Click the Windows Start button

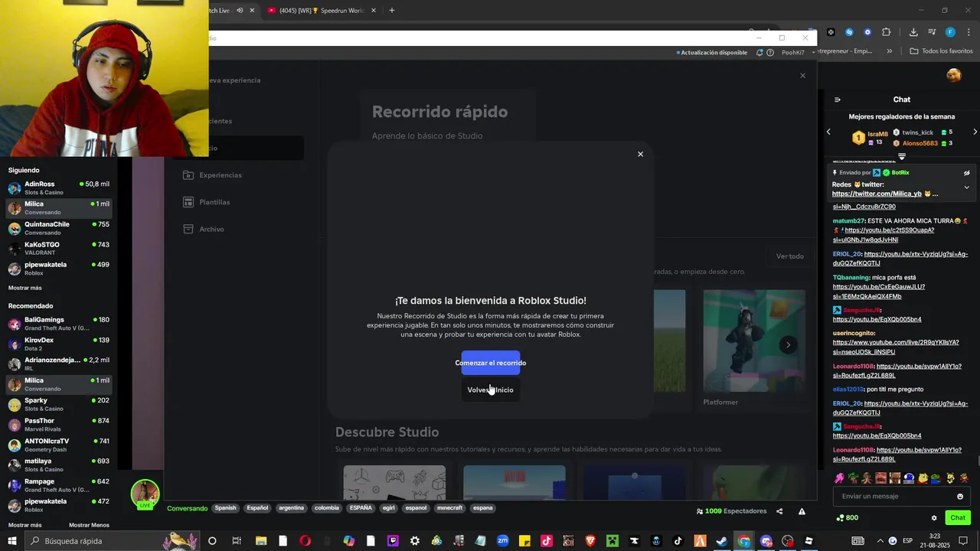point(12,541)
